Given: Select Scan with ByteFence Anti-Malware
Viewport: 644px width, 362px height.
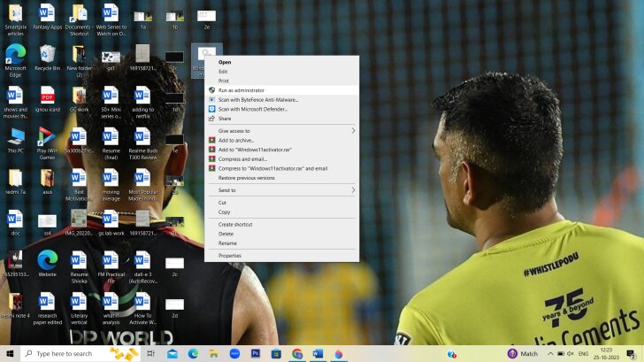Looking at the screenshot, I should pyautogui.click(x=281, y=99).
